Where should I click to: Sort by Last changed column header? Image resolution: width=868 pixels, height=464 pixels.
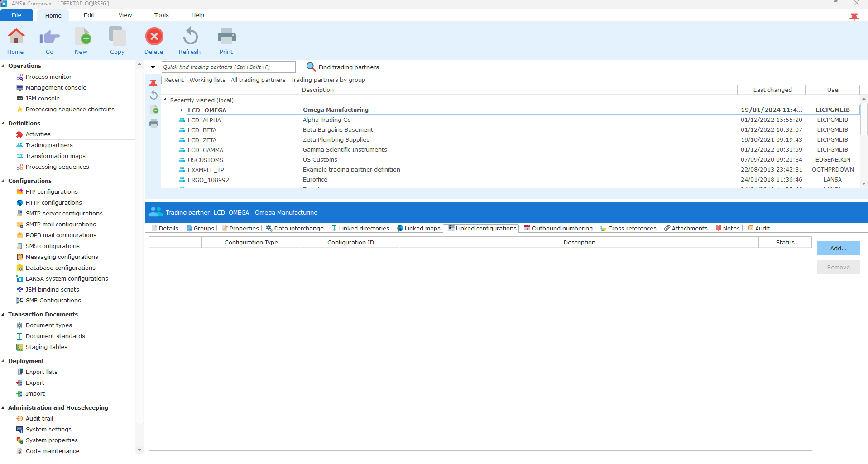pyautogui.click(x=772, y=90)
